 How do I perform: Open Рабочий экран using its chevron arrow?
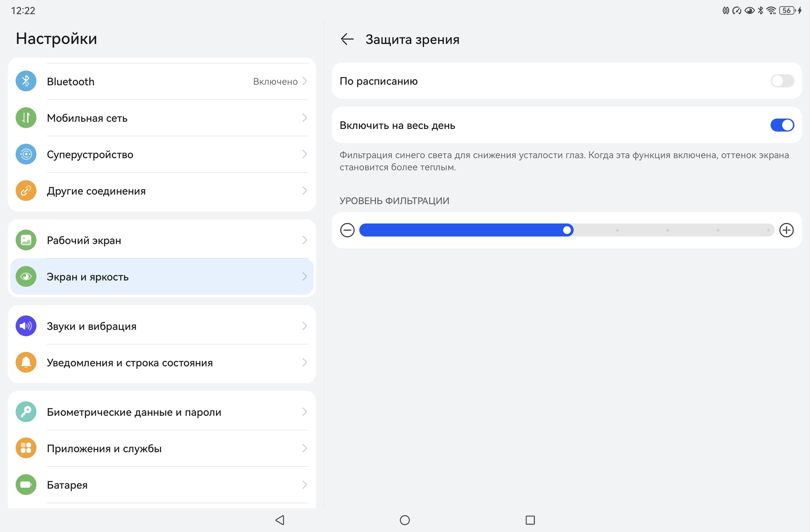click(x=305, y=240)
